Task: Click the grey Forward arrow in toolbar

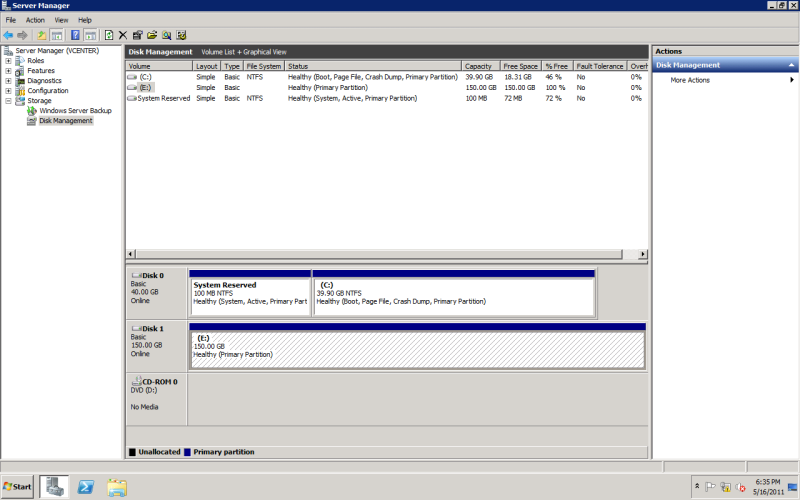Action: [22, 35]
